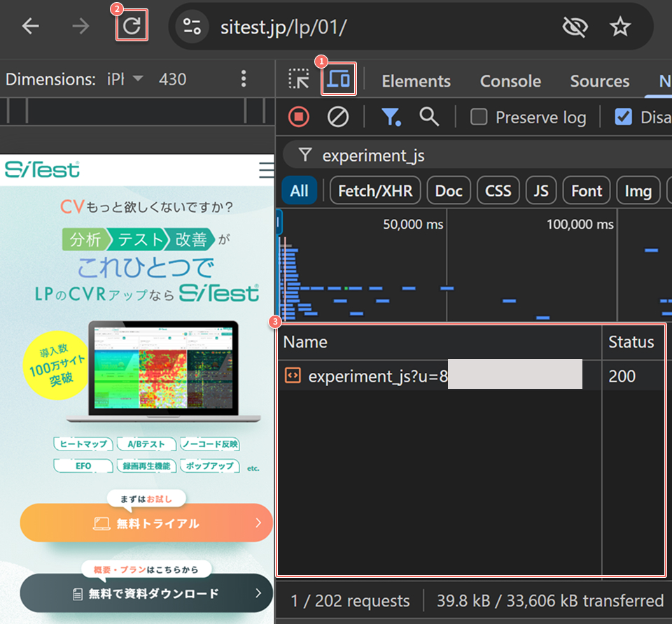This screenshot has width=672, height=624.
Task: Activate the inspect element picker tool
Action: tap(298, 79)
